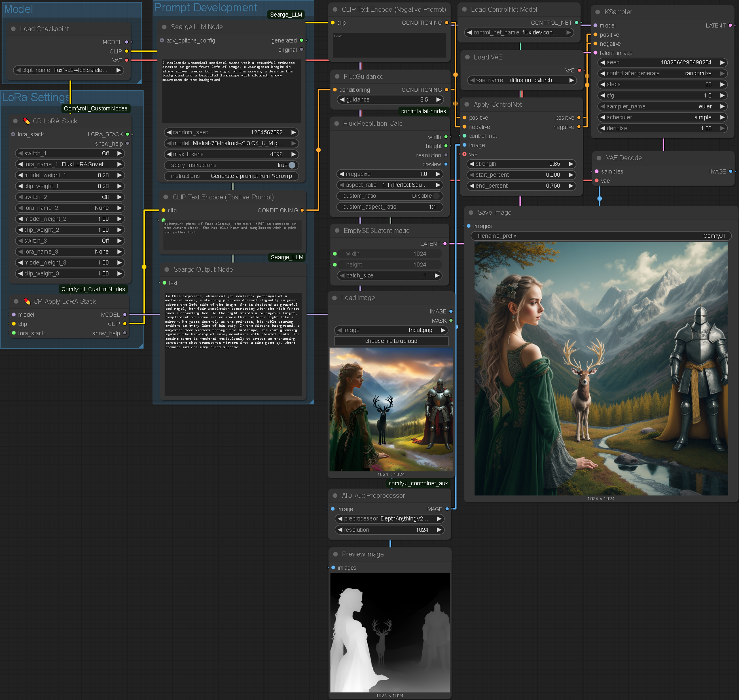This screenshot has height=700, width=739.
Task: Open the lora_name_1 selector
Action: pyautogui.click(x=70, y=164)
